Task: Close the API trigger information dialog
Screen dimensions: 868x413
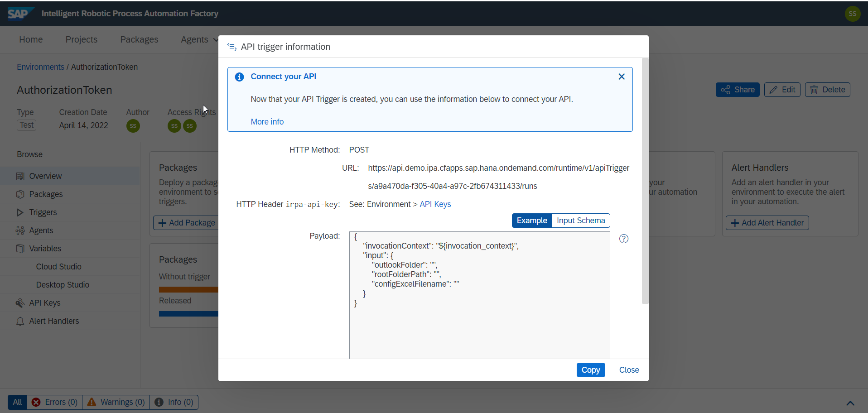Action: [629, 370]
